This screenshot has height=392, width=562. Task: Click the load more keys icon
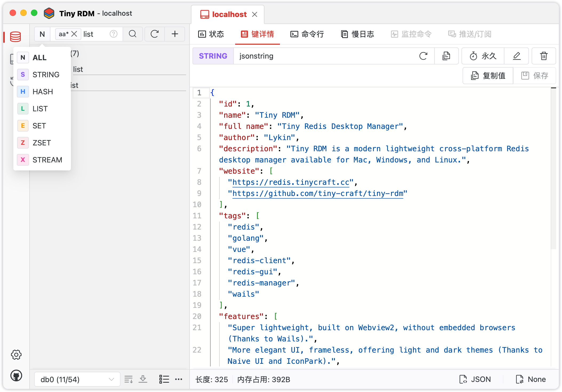point(129,379)
